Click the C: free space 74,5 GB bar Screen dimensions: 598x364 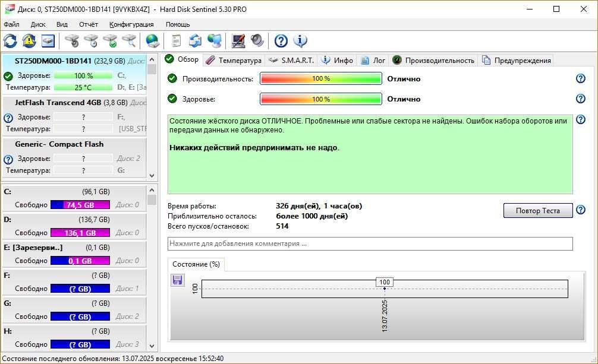click(80, 205)
